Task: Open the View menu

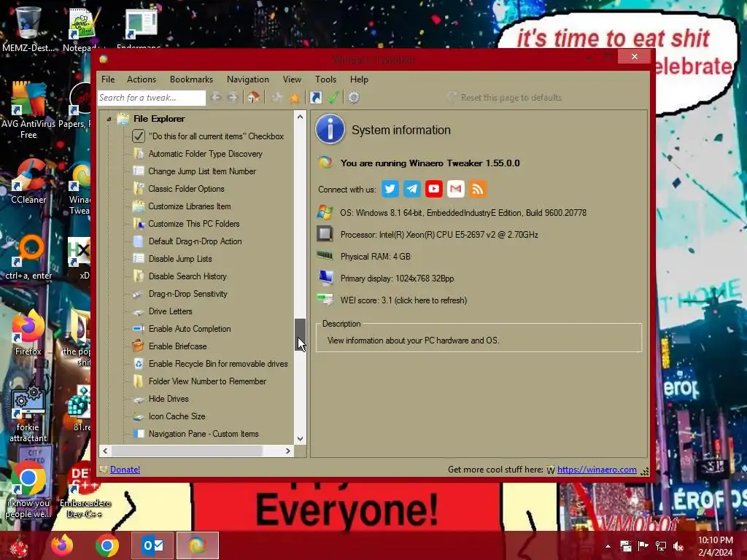Action: point(292,79)
